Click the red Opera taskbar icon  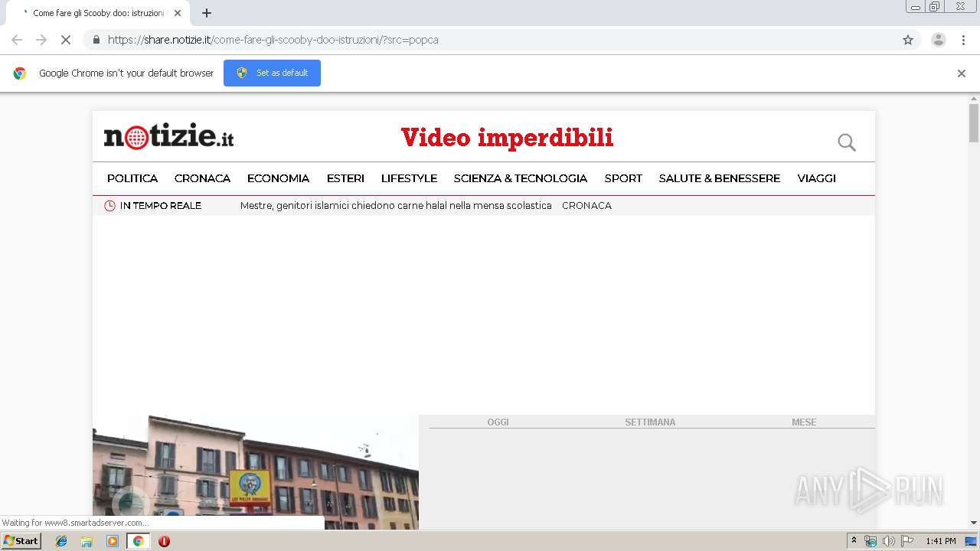[164, 541]
